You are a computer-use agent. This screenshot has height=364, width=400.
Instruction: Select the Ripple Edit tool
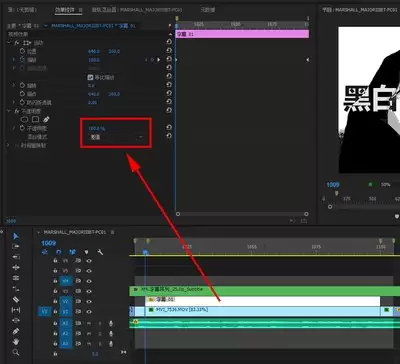click(16, 267)
